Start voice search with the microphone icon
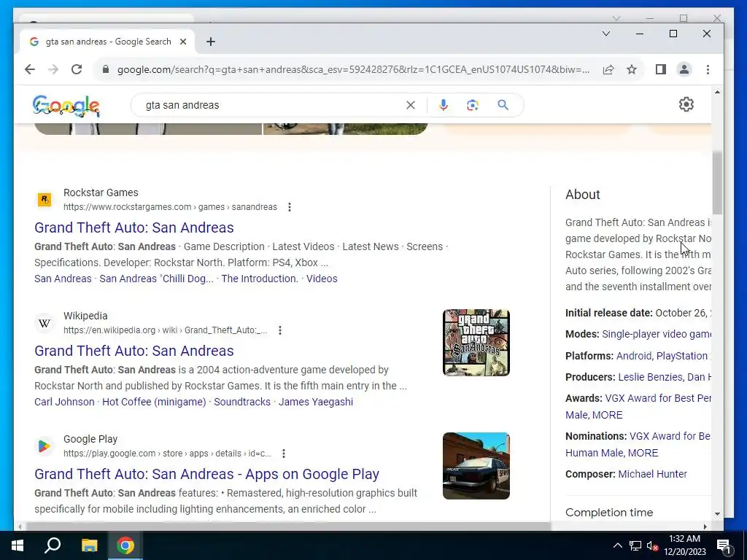747x560 pixels. click(444, 105)
